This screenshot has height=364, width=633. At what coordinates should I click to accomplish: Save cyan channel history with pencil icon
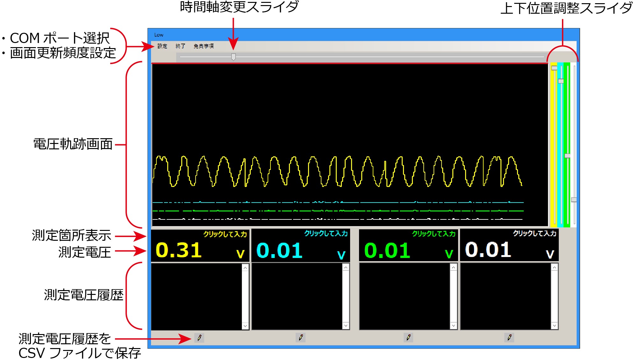pyautogui.click(x=300, y=338)
